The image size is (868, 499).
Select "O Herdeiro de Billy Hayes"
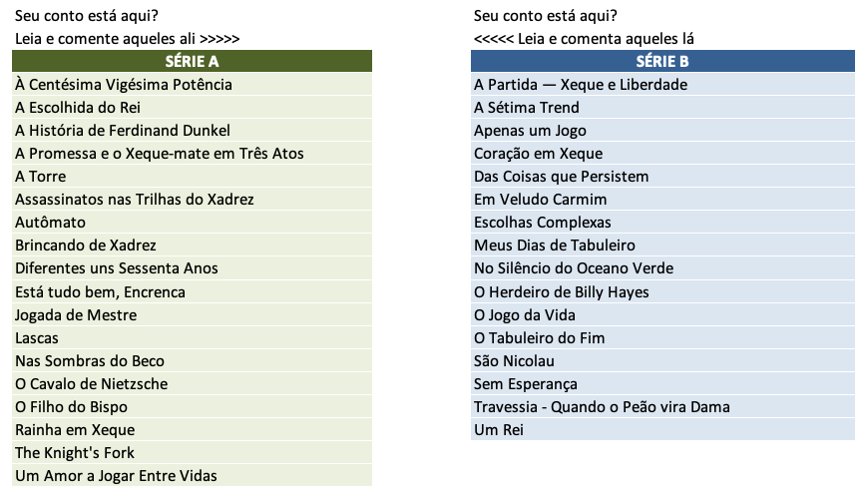562,292
